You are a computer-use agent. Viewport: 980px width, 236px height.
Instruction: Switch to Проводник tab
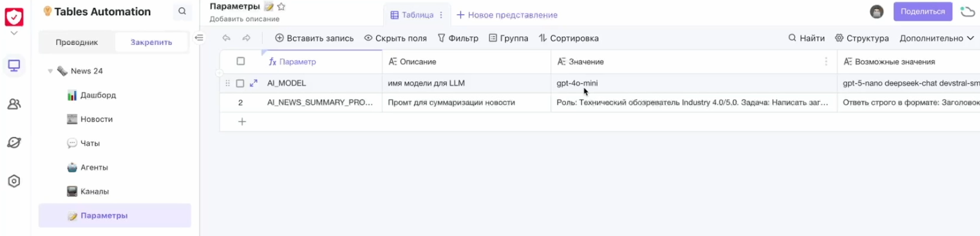[77, 42]
